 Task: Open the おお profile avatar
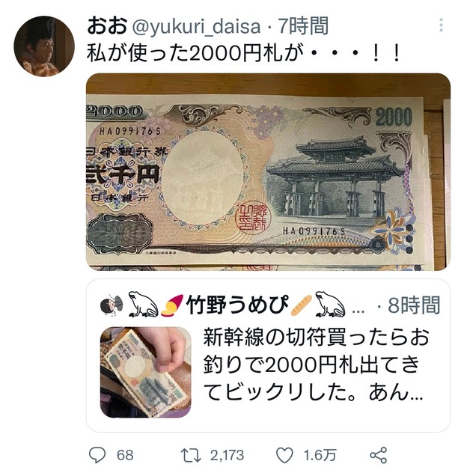[x=44, y=46]
